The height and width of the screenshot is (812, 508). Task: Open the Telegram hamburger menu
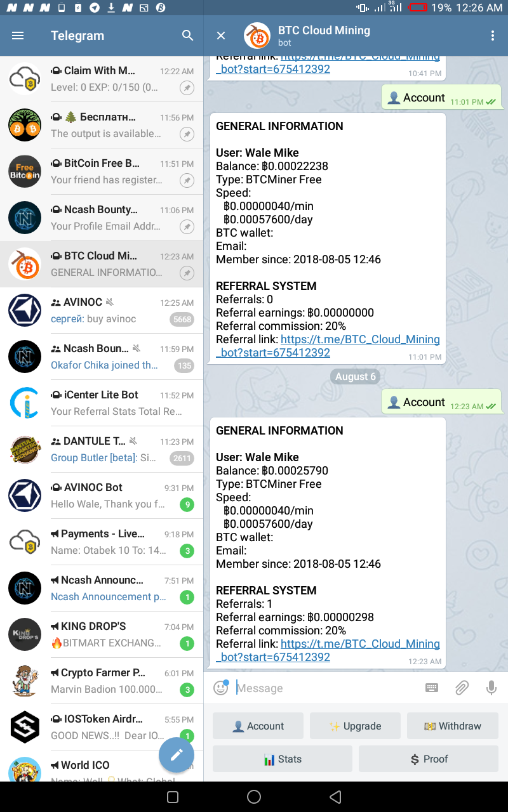pyautogui.click(x=18, y=36)
